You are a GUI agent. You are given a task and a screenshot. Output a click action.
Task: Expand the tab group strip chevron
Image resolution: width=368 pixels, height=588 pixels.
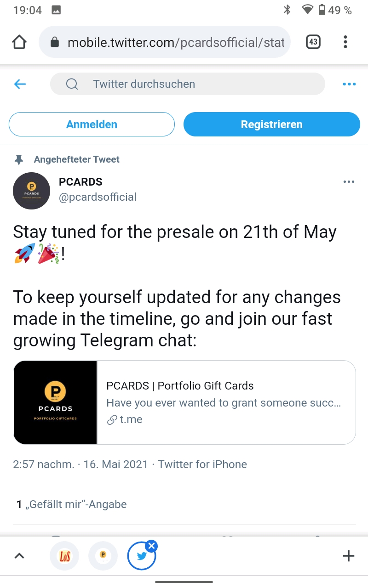coord(19,556)
